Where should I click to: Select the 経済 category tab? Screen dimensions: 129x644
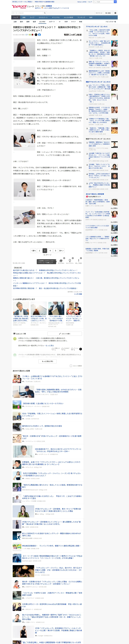click(34, 22)
